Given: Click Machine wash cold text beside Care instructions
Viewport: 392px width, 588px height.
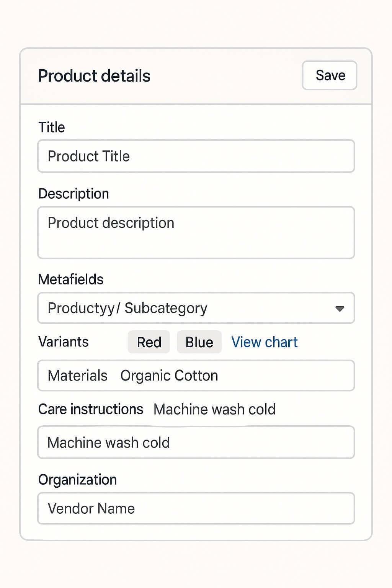Looking at the screenshot, I should click(x=214, y=409).
